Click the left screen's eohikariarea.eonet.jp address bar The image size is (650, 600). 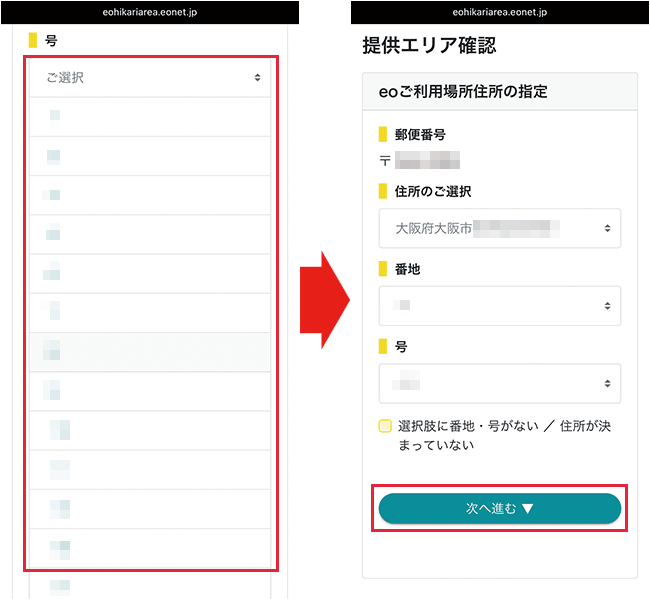150,12
